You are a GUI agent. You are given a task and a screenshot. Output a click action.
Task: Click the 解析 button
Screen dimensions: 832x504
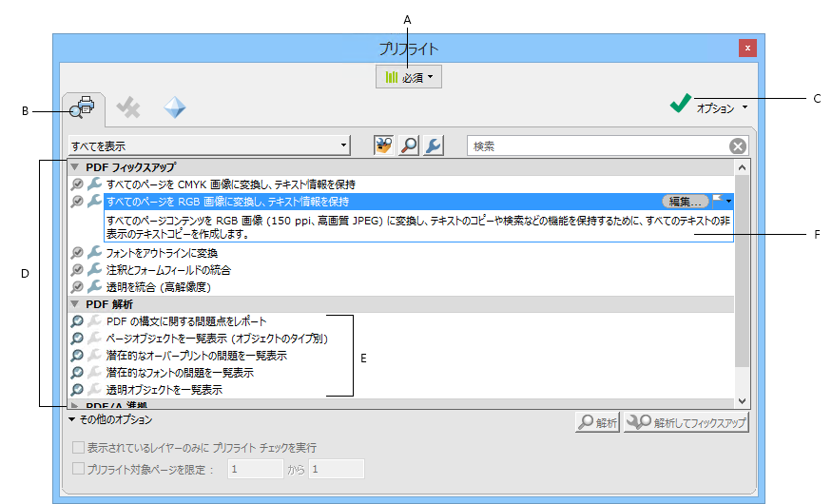tap(597, 422)
